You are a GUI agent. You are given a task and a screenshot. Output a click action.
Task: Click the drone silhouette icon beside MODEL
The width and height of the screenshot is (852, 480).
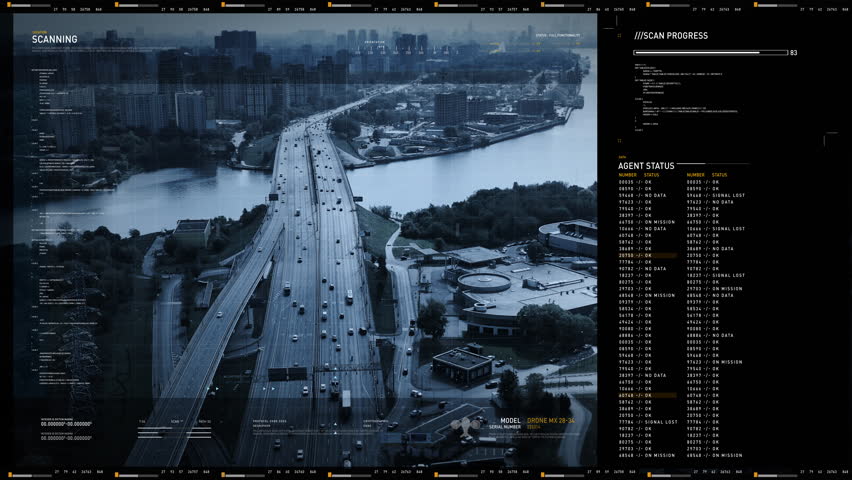coord(466,427)
